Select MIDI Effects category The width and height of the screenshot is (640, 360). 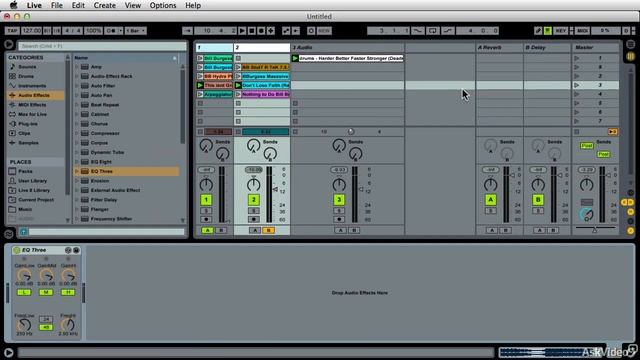pos(32,104)
